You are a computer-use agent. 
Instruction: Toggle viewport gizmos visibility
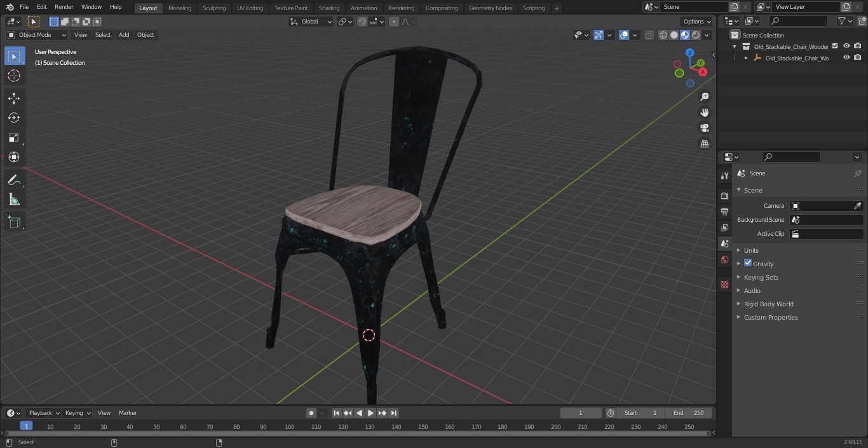(x=598, y=35)
